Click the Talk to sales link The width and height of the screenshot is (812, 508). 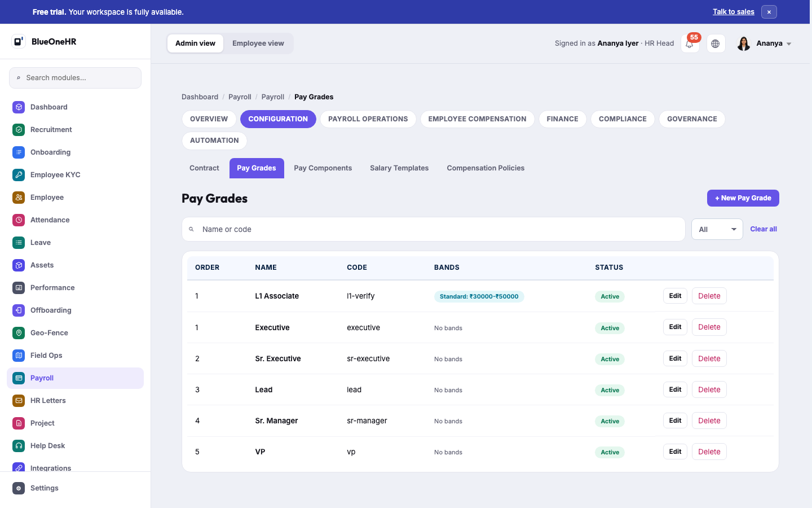(734, 12)
